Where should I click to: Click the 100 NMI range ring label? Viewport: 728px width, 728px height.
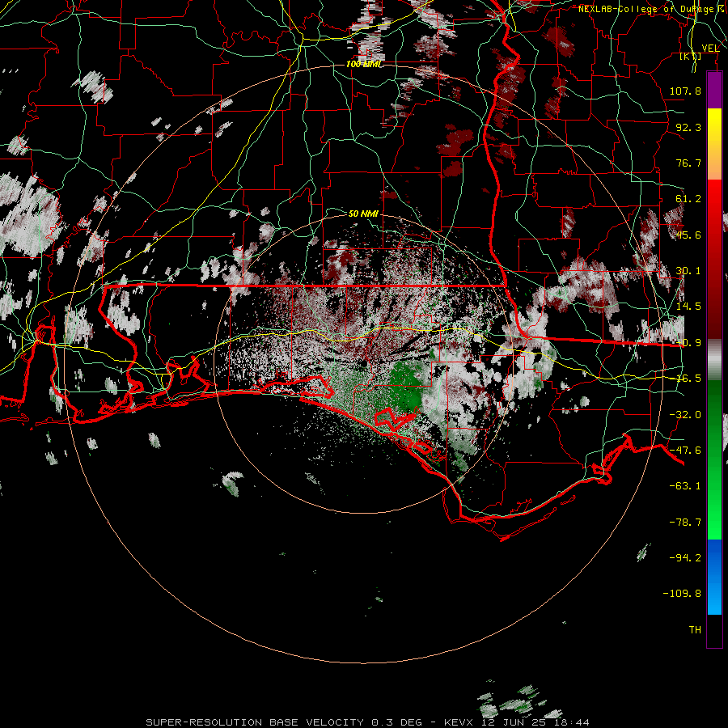point(363,64)
